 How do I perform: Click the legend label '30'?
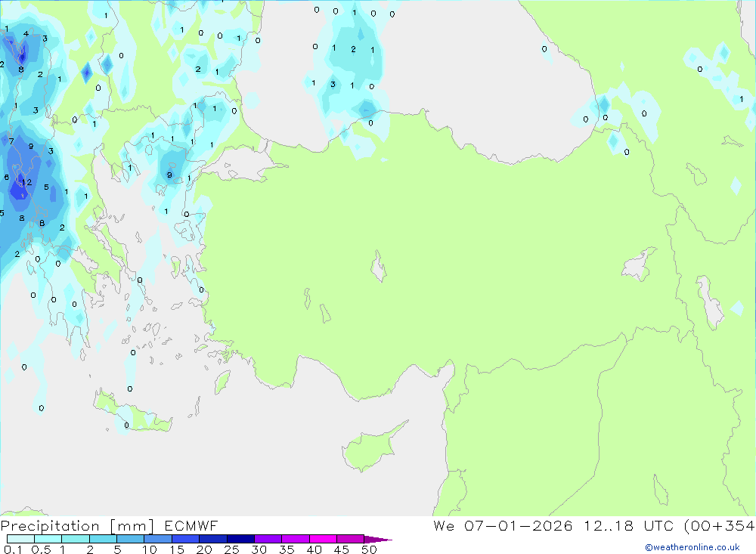[259, 549]
